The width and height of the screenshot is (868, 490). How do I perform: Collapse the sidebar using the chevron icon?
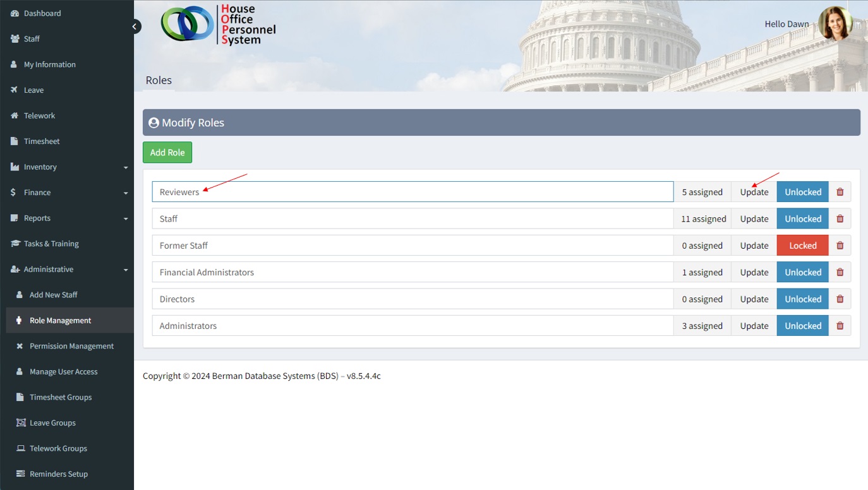tap(135, 27)
